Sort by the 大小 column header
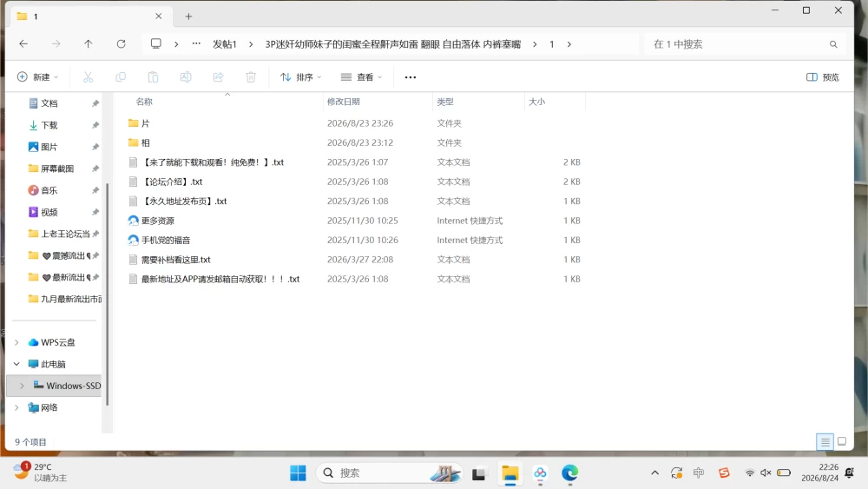The image size is (868, 489). click(537, 102)
